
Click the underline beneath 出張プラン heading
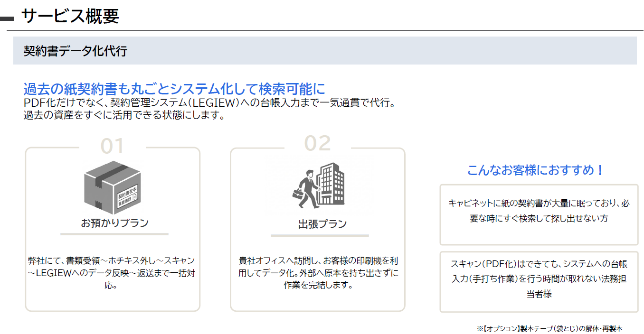point(320,235)
